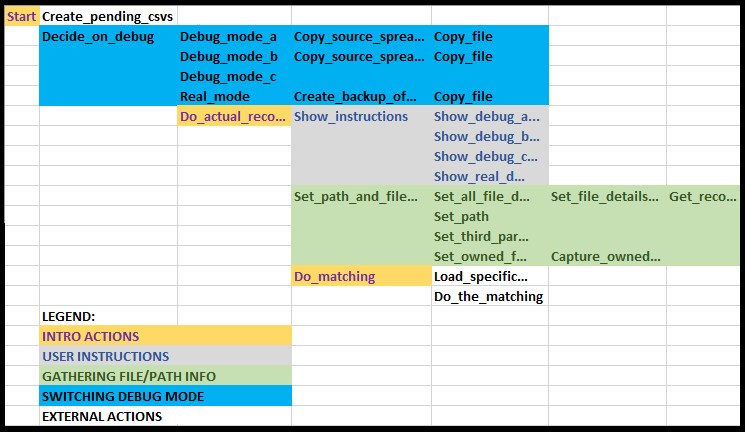Click the Get_reco cell
This screenshot has width=745, height=432.
703,197
